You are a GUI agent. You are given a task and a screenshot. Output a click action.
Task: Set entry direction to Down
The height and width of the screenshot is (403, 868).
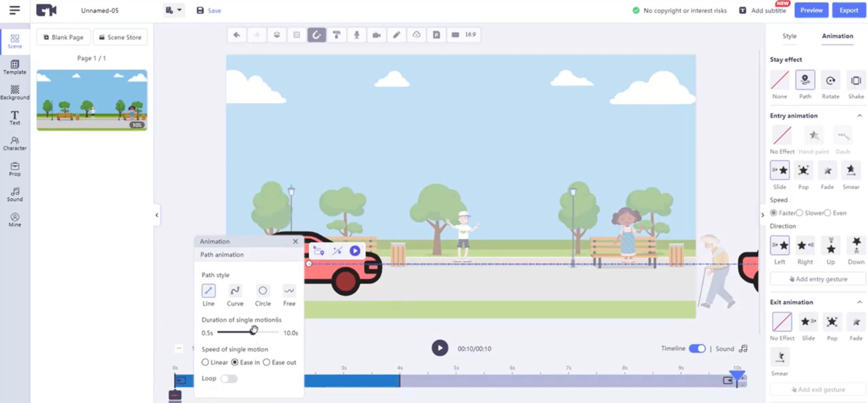tap(856, 245)
